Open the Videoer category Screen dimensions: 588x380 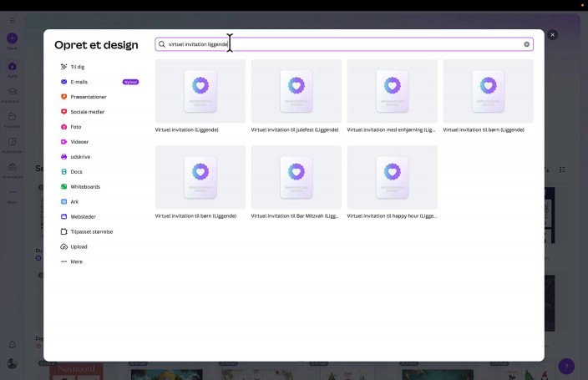[x=79, y=142]
